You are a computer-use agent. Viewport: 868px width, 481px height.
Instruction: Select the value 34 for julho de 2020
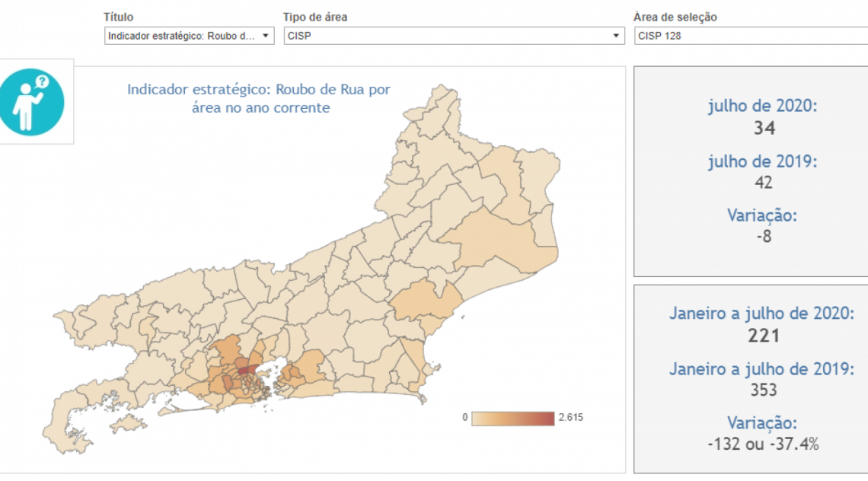(764, 128)
